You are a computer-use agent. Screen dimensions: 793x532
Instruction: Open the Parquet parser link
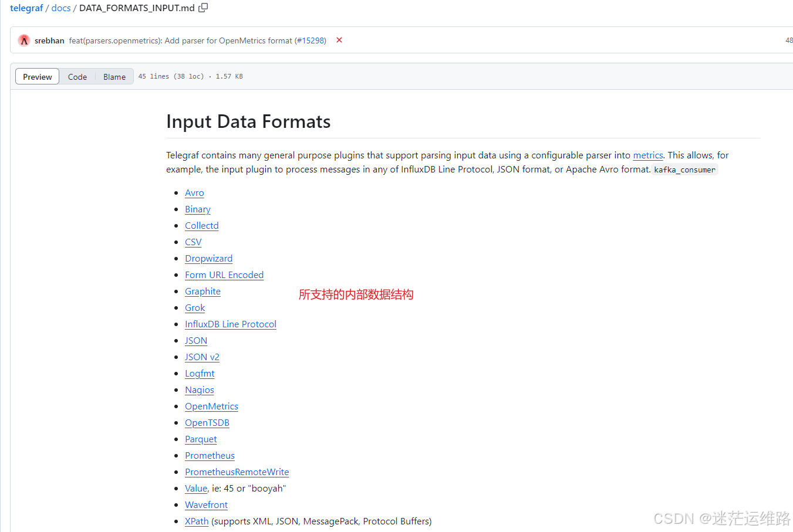click(x=201, y=439)
